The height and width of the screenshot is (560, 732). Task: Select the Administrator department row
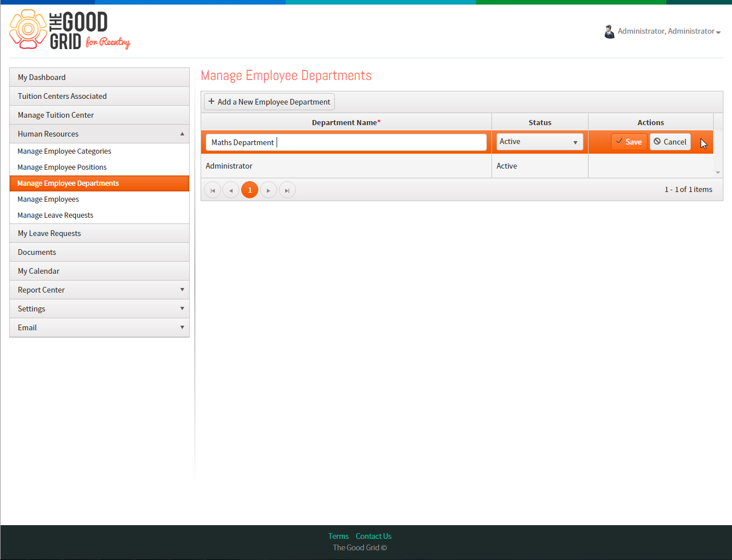[x=457, y=166]
